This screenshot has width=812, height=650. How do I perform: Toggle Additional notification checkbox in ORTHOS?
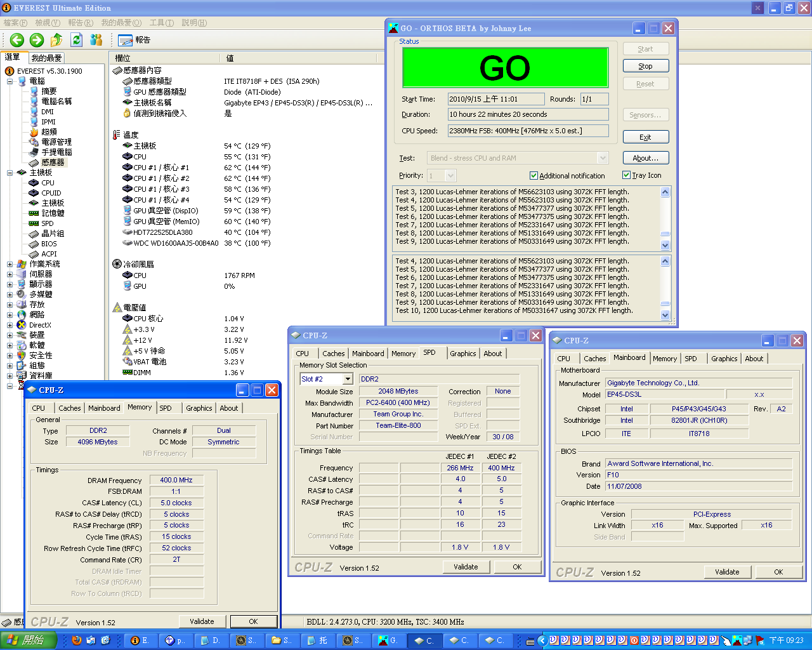(534, 176)
